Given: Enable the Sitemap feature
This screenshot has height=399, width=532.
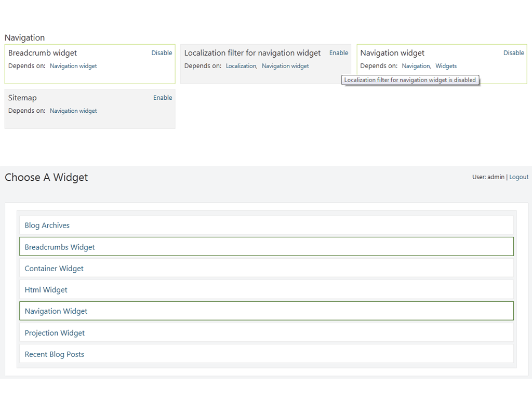Looking at the screenshot, I should coord(162,98).
